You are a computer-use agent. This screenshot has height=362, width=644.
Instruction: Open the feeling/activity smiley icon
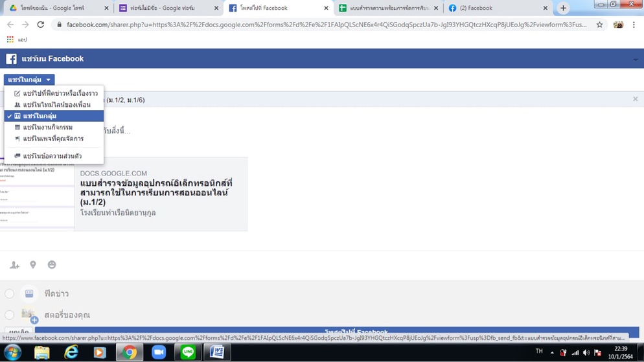(x=52, y=265)
